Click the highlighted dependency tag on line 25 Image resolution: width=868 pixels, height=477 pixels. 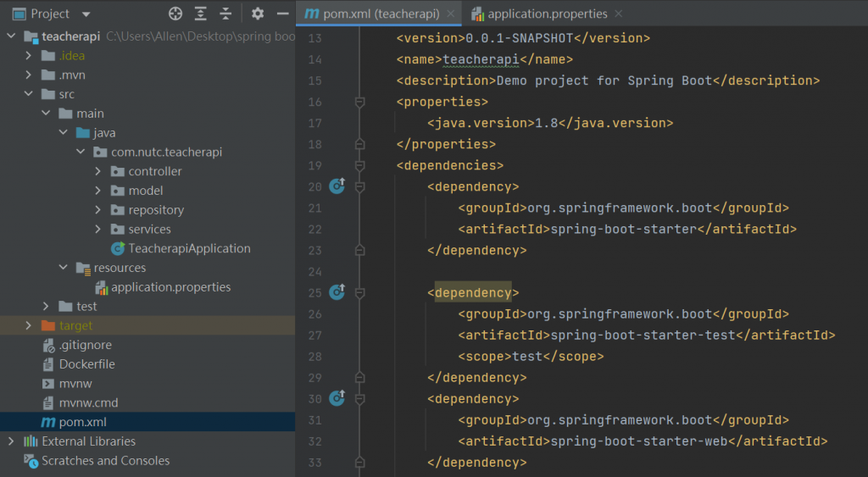(x=473, y=293)
